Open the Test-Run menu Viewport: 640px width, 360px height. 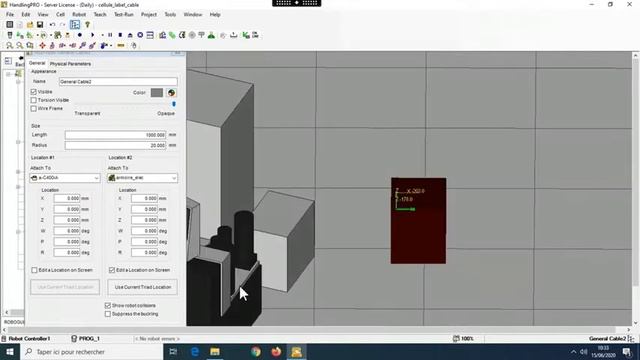click(x=123, y=14)
